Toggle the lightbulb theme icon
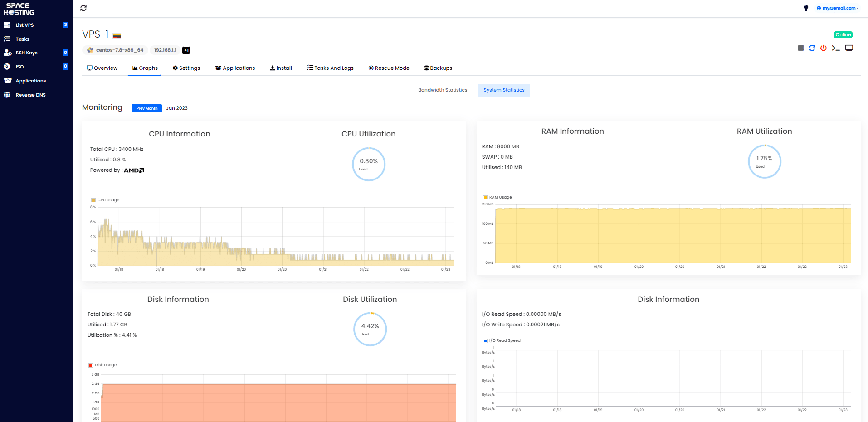Image resolution: width=868 pixels, height=422 pixels. tap(806, 8)
